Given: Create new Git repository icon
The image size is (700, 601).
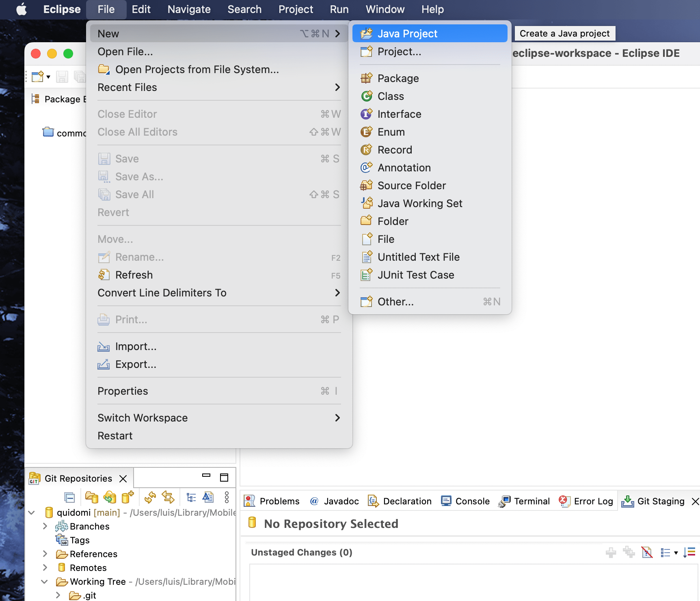Looking at the screenshot, I should click(x=127, y=497).
